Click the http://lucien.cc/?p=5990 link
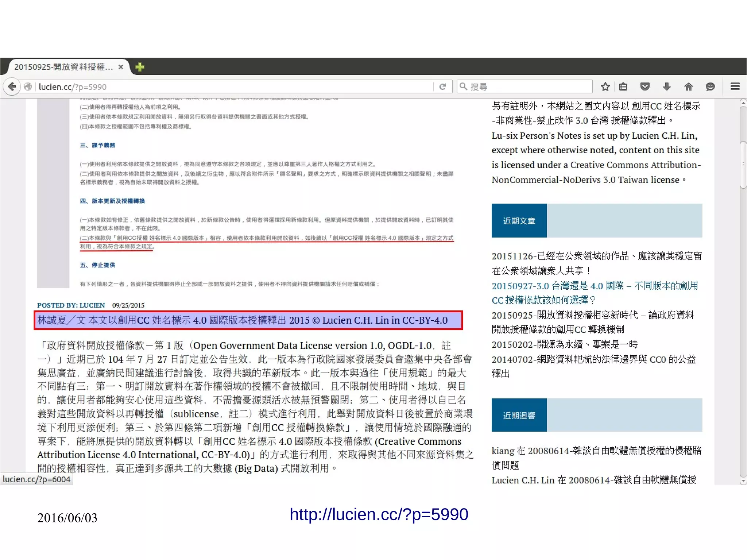 [379, 514]
